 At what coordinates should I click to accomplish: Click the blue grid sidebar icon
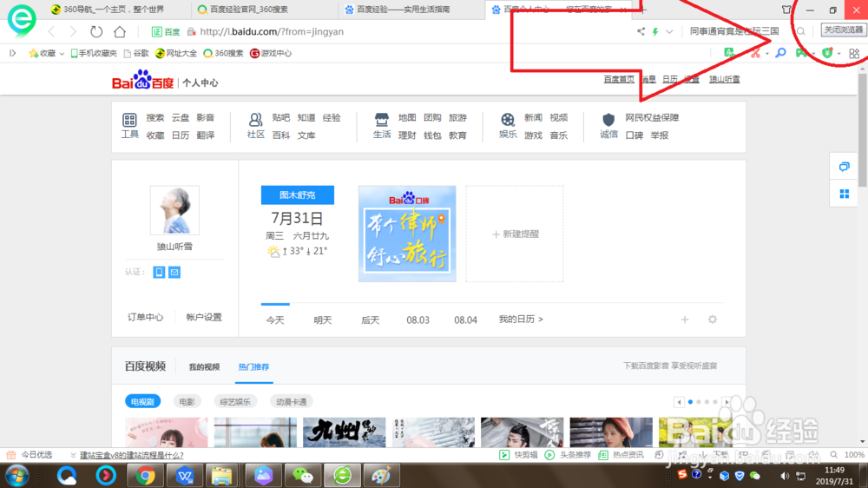(845, 194)
